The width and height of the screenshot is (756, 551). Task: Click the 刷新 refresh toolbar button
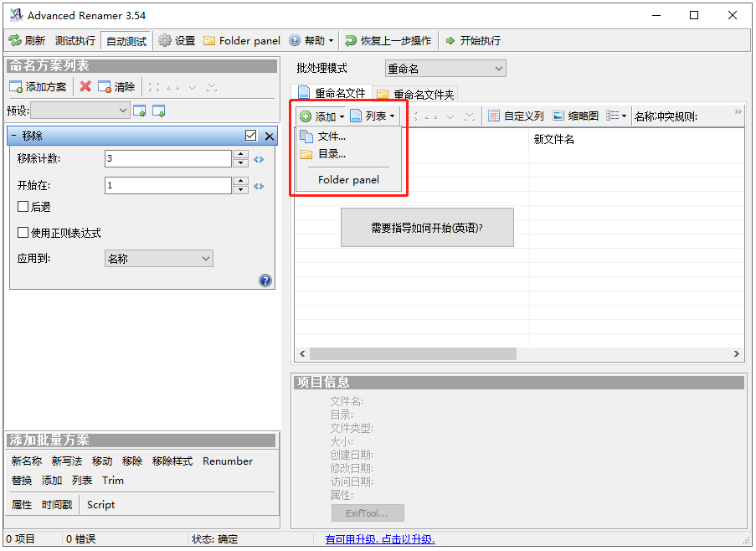tap(27, 40)
